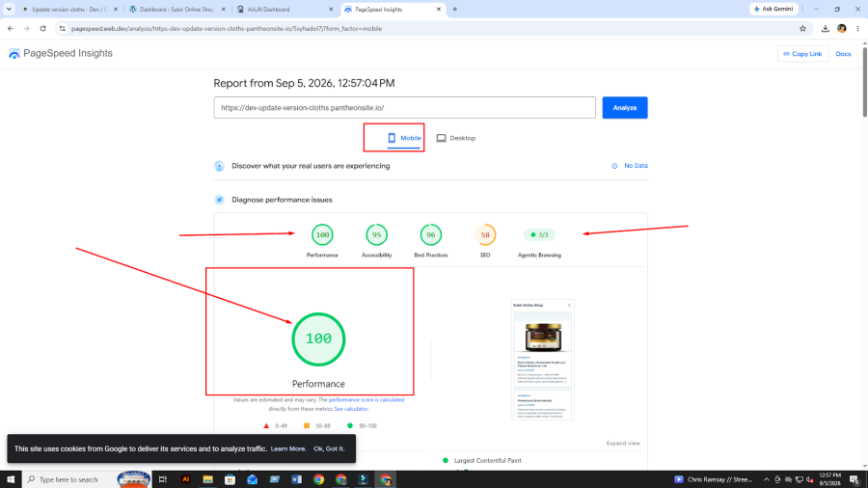
Task: Open Chrome three-dot menu
Action: click(x=858, y=28)
